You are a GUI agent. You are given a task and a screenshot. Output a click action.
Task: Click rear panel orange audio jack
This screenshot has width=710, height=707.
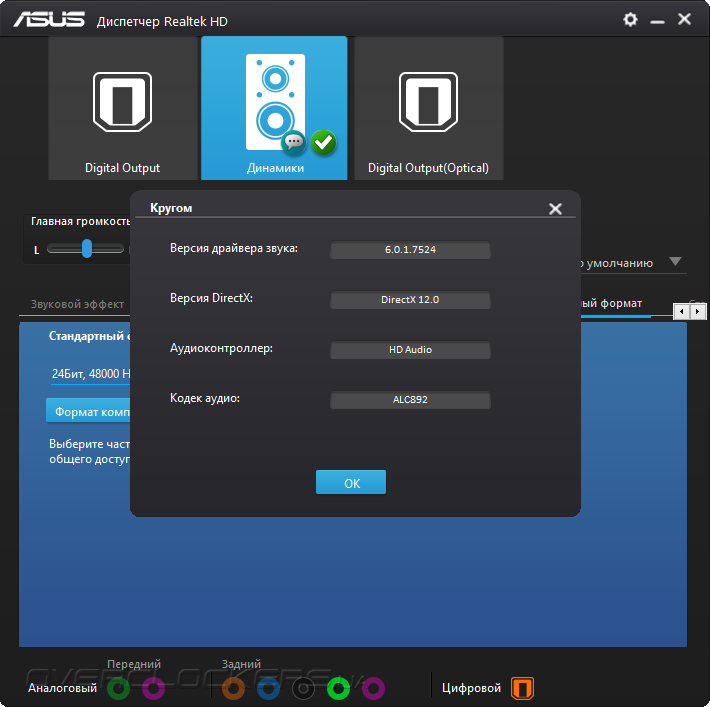click(233, 688)
